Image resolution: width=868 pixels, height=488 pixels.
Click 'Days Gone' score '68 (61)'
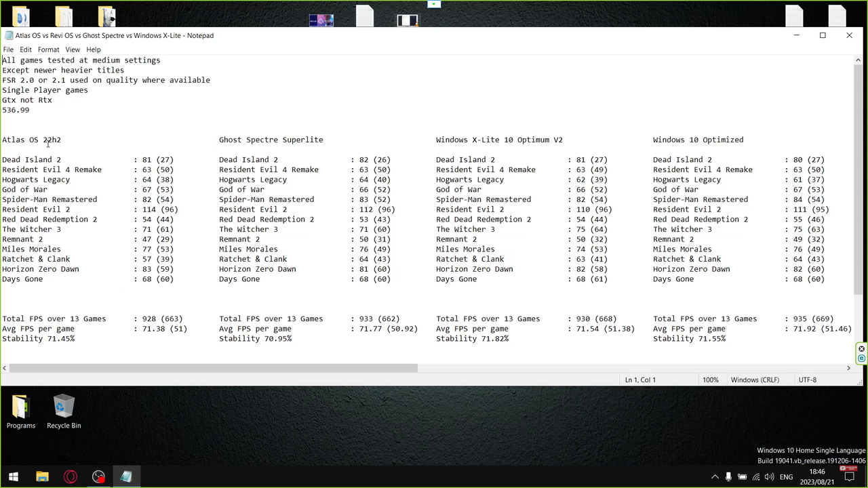592,279
